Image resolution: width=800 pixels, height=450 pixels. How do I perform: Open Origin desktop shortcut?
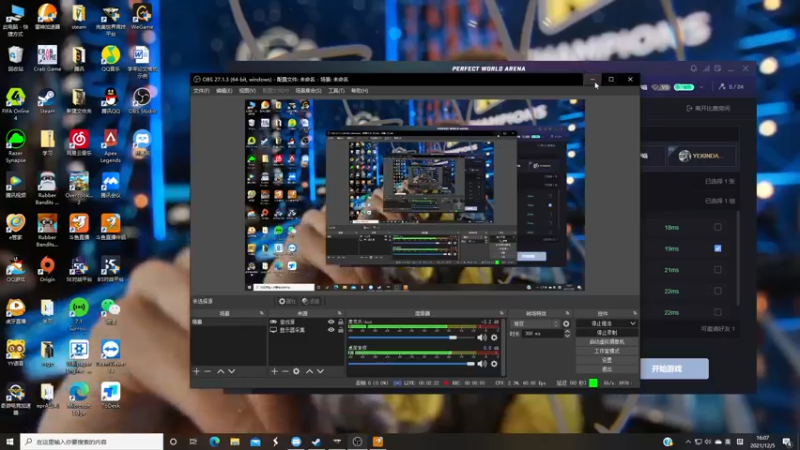tap(47, 269)
